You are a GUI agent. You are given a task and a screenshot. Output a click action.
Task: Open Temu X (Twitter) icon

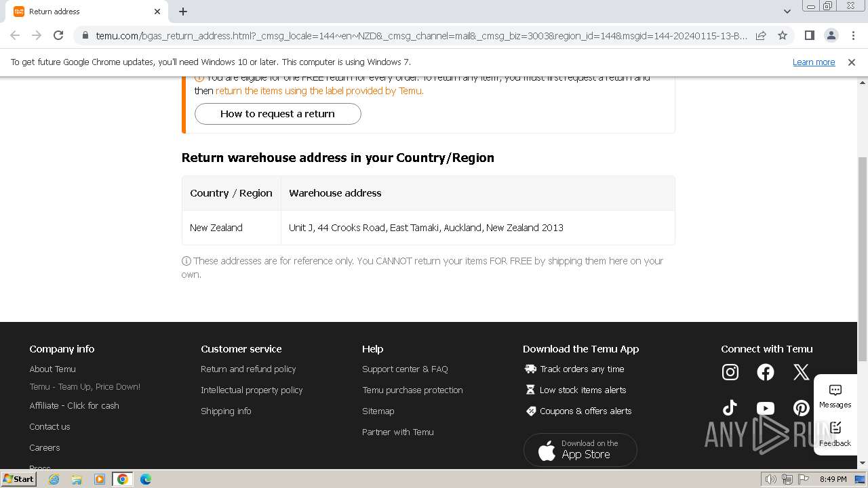click(x=801, y=372)
